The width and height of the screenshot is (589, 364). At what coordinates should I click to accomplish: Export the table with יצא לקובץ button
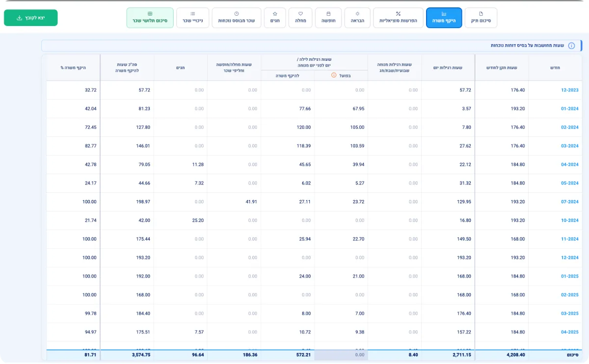point(31,18)
